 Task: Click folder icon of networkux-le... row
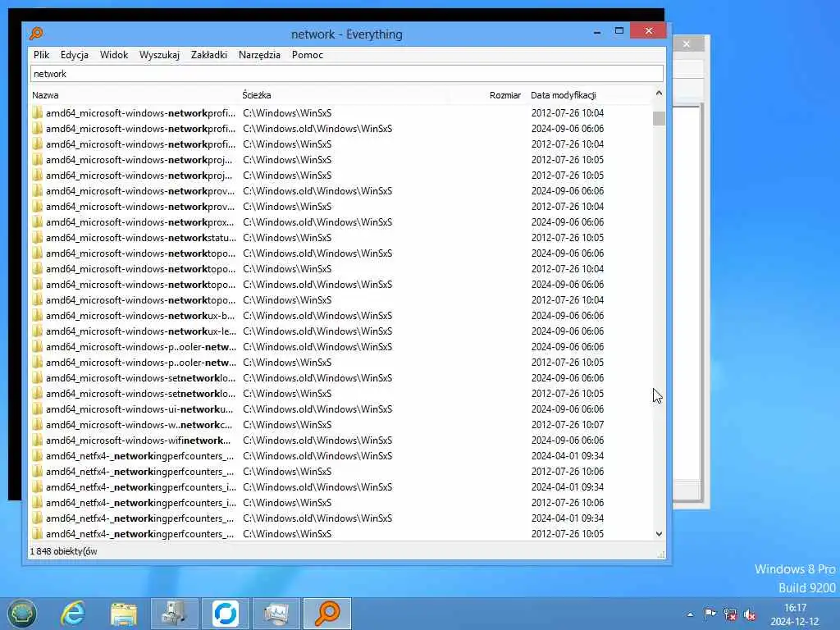pyautogui.click(x=37, y=331)
